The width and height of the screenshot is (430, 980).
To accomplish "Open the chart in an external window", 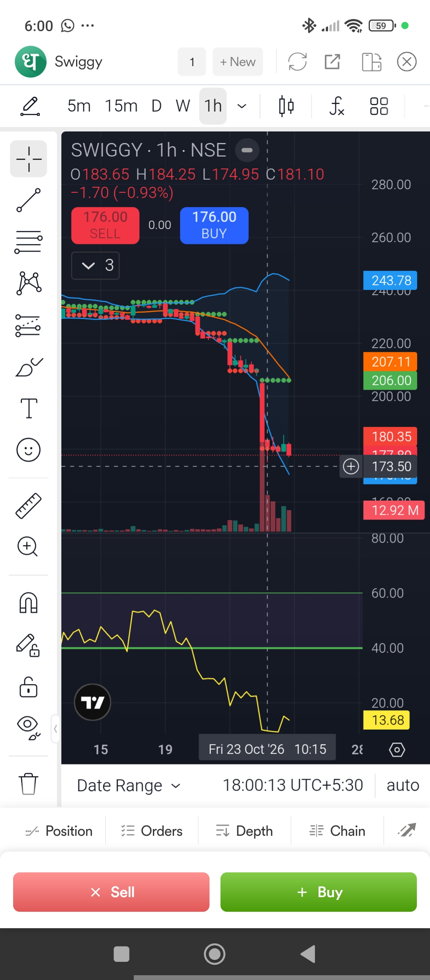I will [x=332, y=62].
